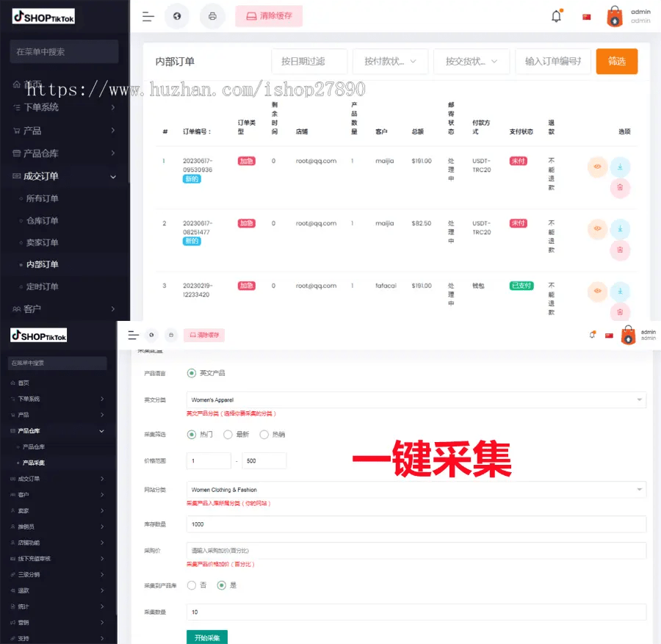Click the Chinese flag language icon
The image size is (661, 644).
tap(585, 15)
